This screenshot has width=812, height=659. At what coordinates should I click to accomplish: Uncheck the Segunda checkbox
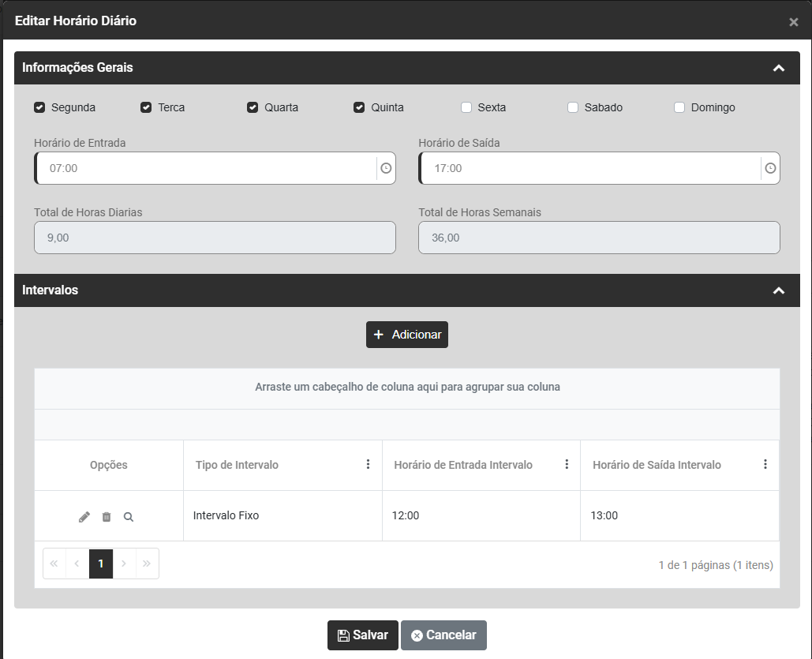point(39,107)
